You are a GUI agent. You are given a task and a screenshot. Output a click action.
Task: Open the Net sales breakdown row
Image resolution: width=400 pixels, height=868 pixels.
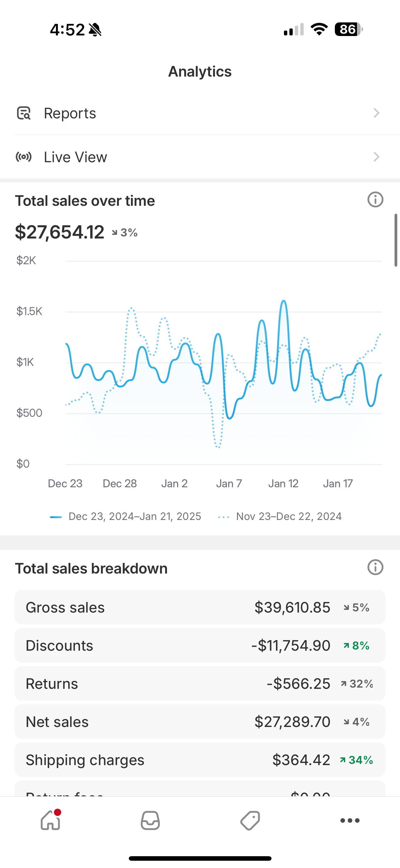coord(200,722)
